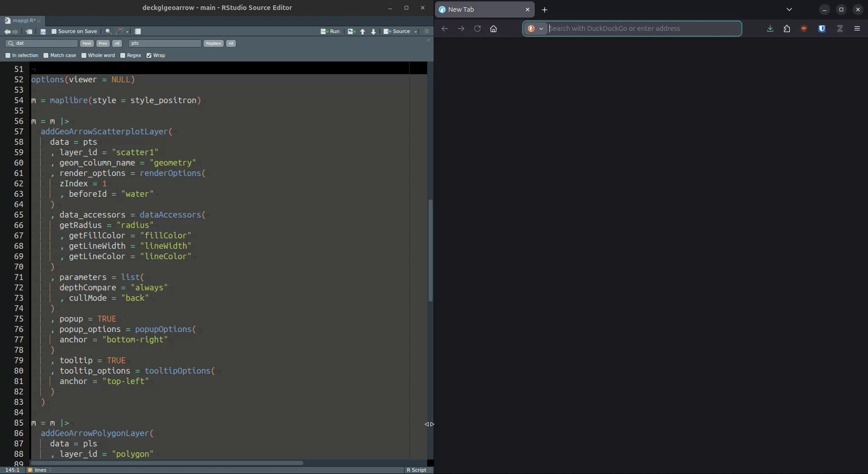The image size is (868, 474).
Task: Open the 'lines' section navigator in status bar
Action: (40, 470)
